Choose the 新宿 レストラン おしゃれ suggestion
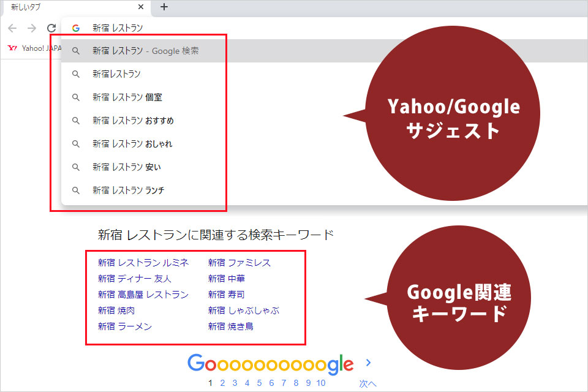 click(x=132, y=144)
